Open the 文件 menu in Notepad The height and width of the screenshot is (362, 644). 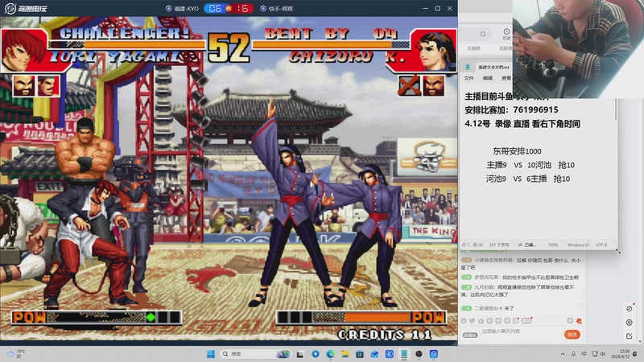tap(469, 78)
